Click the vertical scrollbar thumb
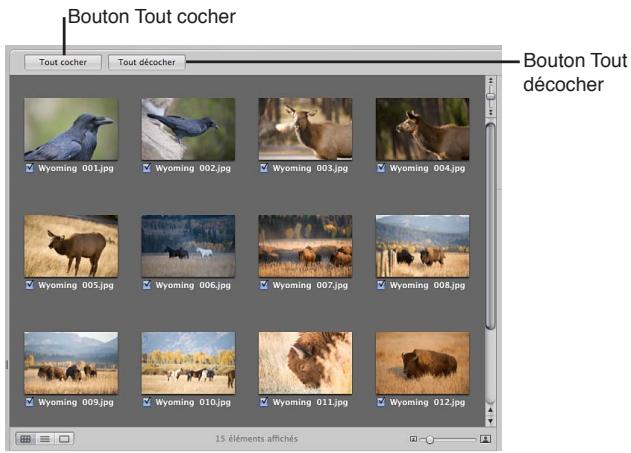The height and width of the screenshot is (453, 631). (490, 226)
